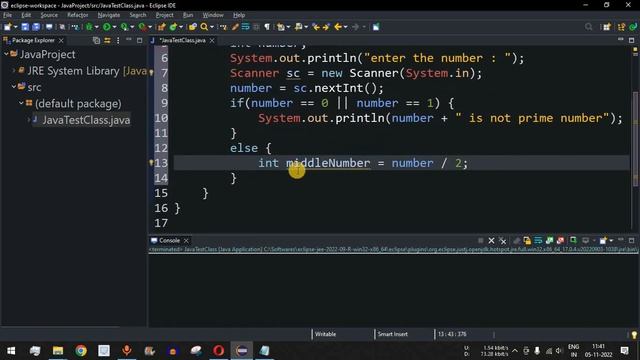
Task: Open the Refactor menu
Action: [78, 15]
